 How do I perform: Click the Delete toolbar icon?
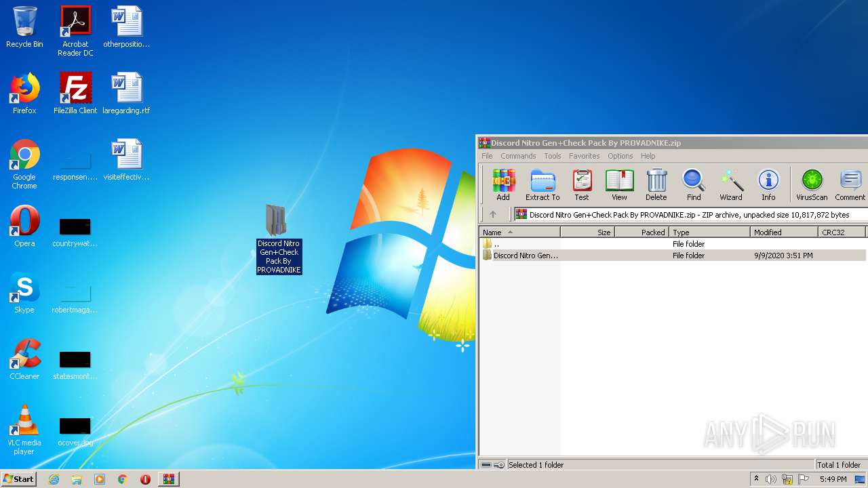click(656, 185)
